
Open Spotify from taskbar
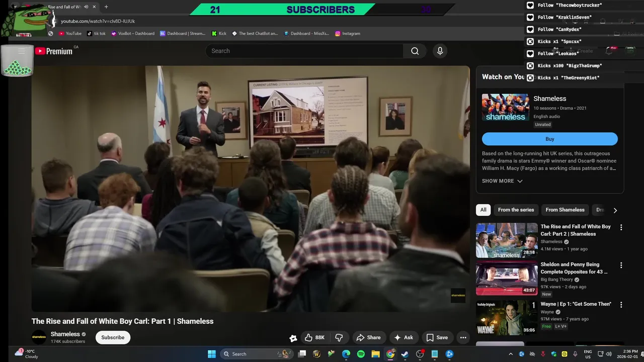tap(361, 354)
